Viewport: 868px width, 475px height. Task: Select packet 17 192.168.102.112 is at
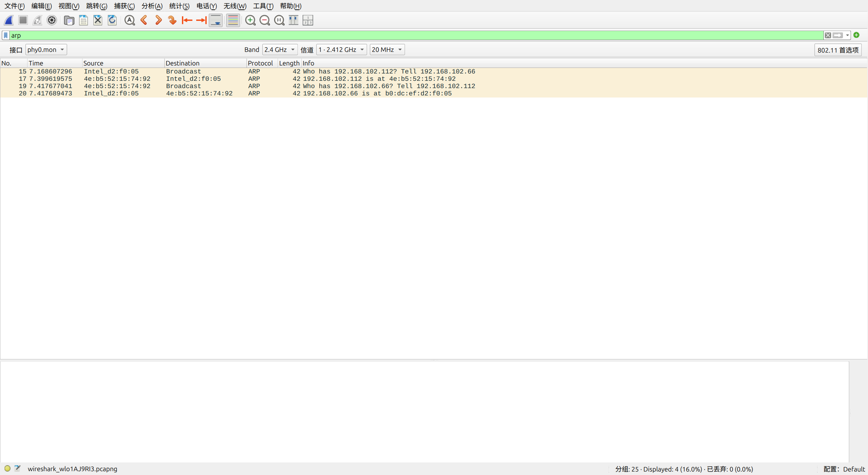pos(433,79)
